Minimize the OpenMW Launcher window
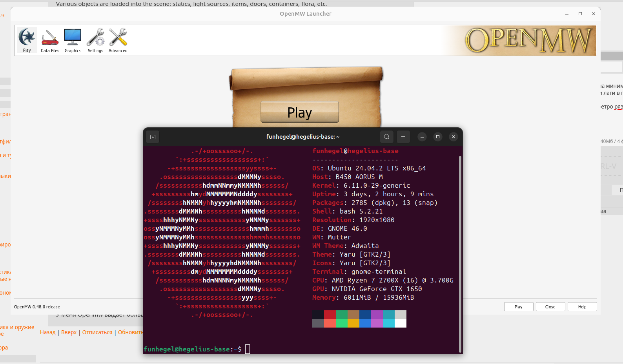Image resolution: width=623 pixels, height=364 pixels. (567, 14)
